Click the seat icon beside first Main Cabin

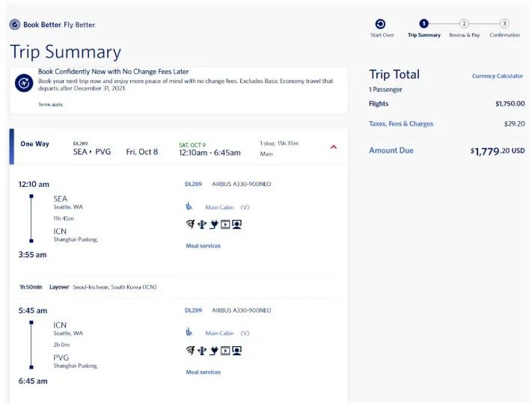(x=189, y=206)
